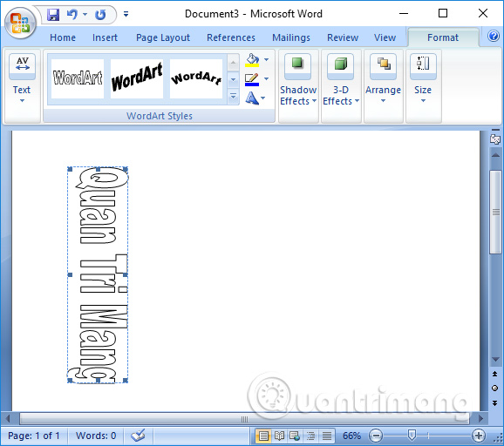Click the Zoom In plus button

[479, 436]
